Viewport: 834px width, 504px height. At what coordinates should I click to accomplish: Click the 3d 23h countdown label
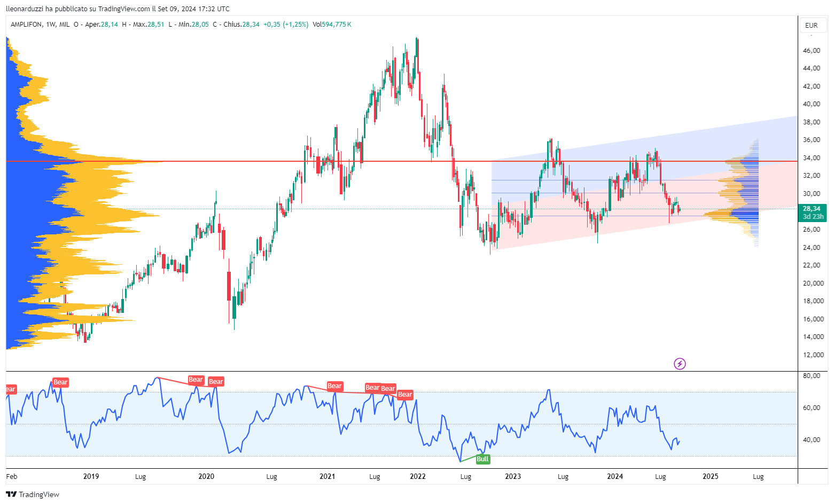click(813, 217)
